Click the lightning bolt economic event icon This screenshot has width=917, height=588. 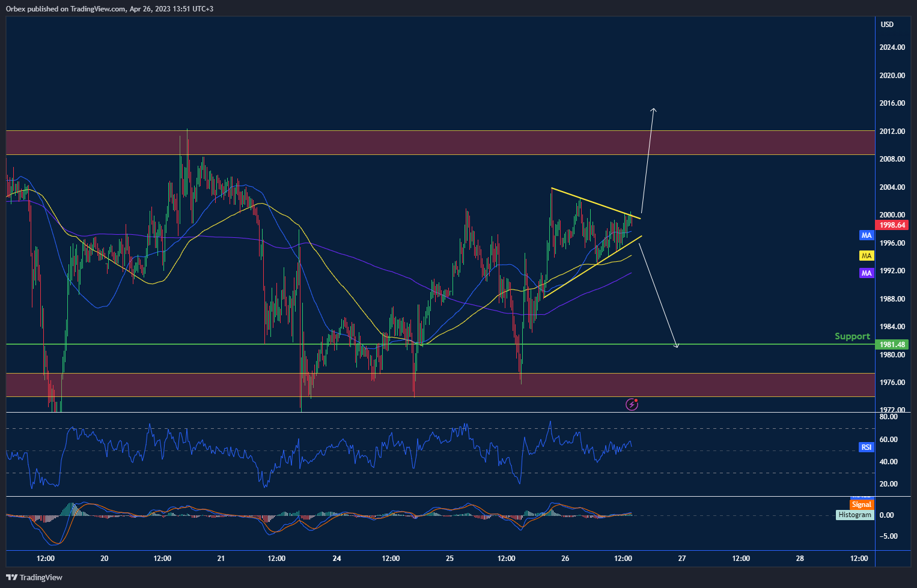[x=632, y=404]
